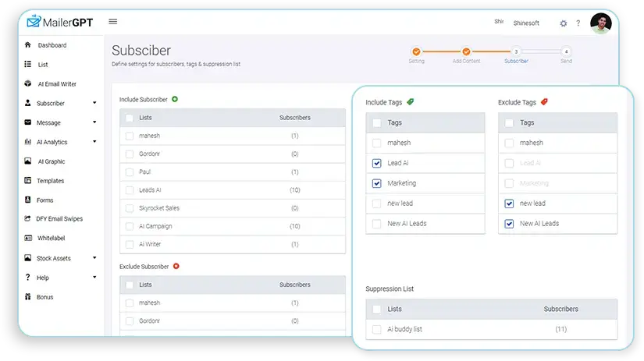Click the MailerGPT logo

pyautogui.click(x=60, y=22)
